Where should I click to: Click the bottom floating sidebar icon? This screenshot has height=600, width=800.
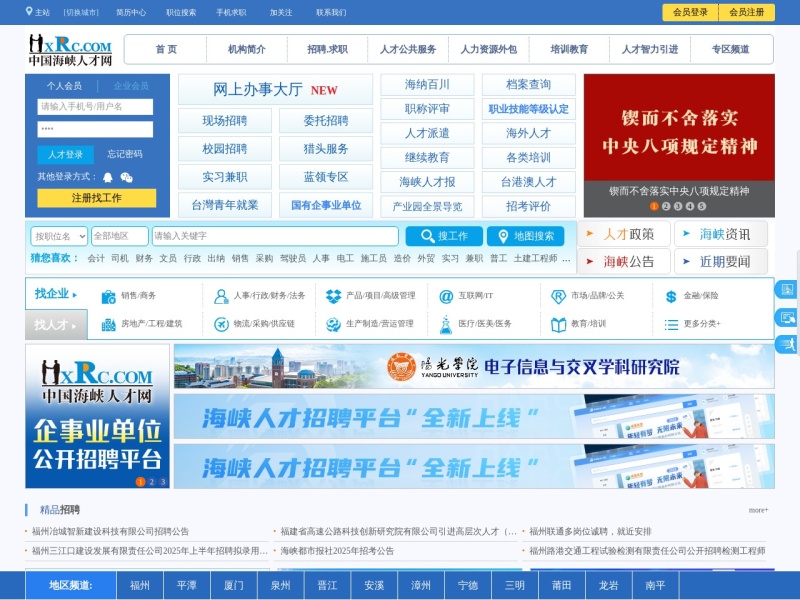coord(786,344)
